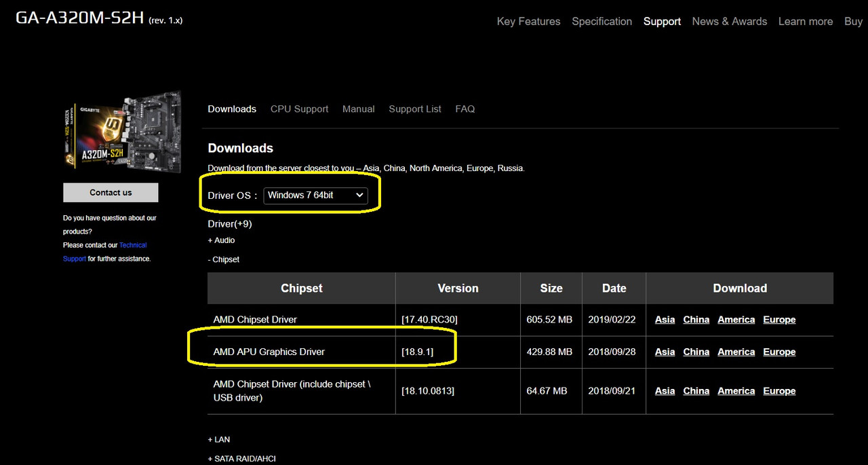Open the Key Features page
Screen dimensions: 868x465
pyautogui.click(x=528, y=21)
